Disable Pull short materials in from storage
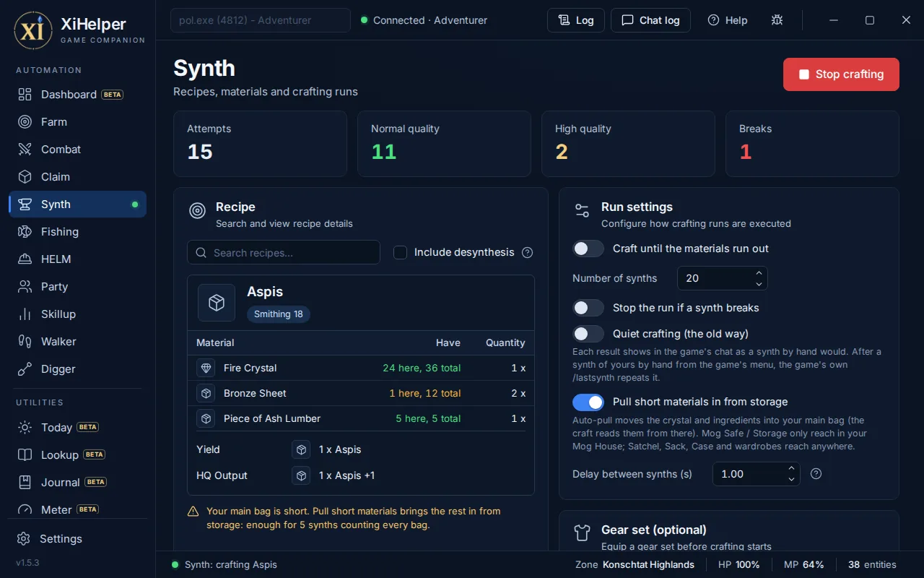Screen dimensions: 924x578 click(x=588, y=402)
